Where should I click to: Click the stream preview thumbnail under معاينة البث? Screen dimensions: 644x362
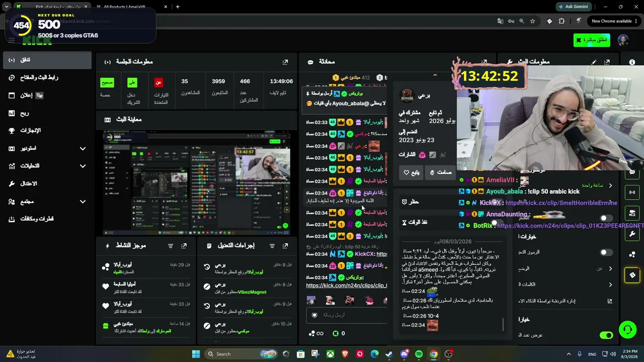196,183
